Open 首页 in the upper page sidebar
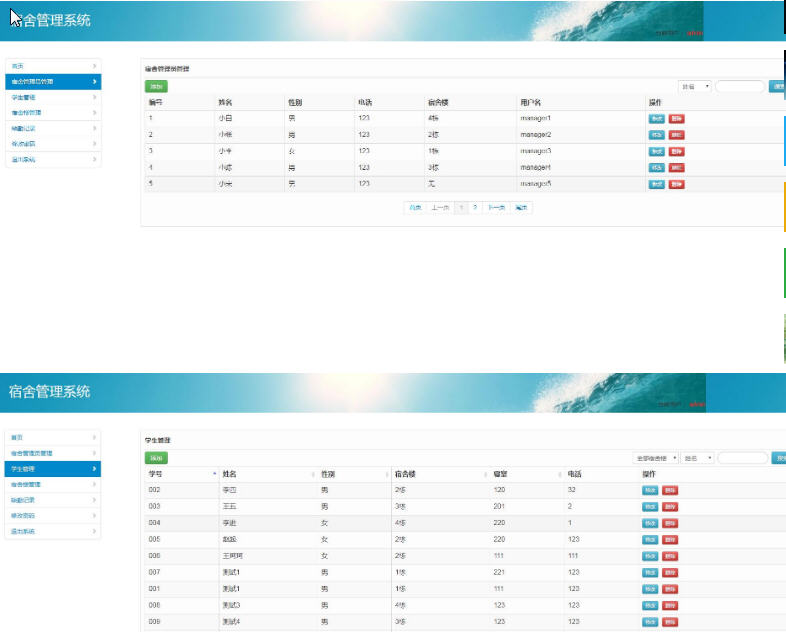Screen dimensions: 786x632 53,66
